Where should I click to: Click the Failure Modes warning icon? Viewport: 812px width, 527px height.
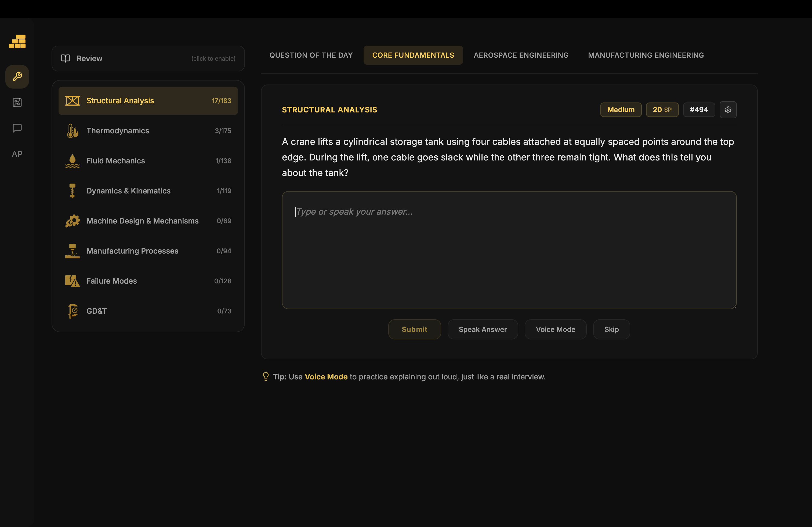(72, 281)
